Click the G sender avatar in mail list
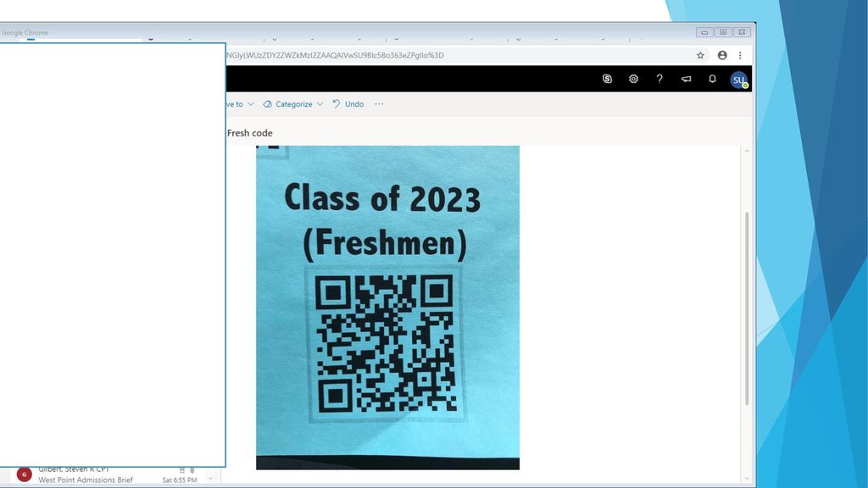868x488 pixels. point(25,474)
